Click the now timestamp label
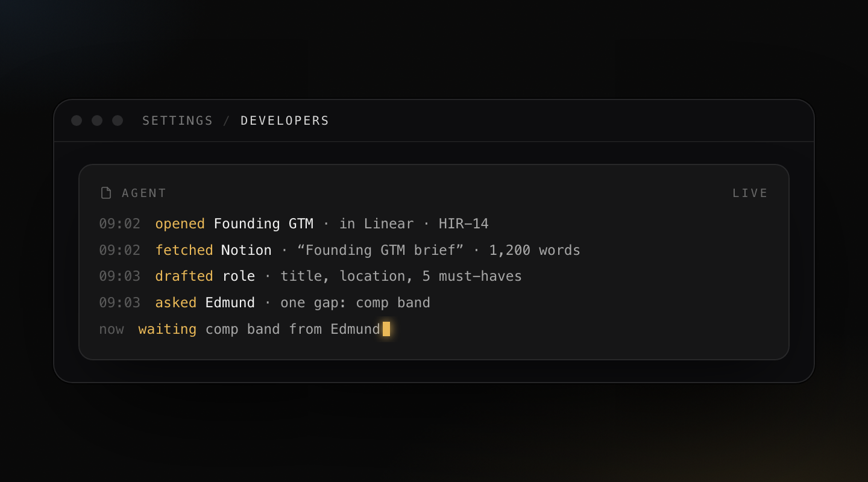This screenshot has width=868, height=482. [112, 330]
